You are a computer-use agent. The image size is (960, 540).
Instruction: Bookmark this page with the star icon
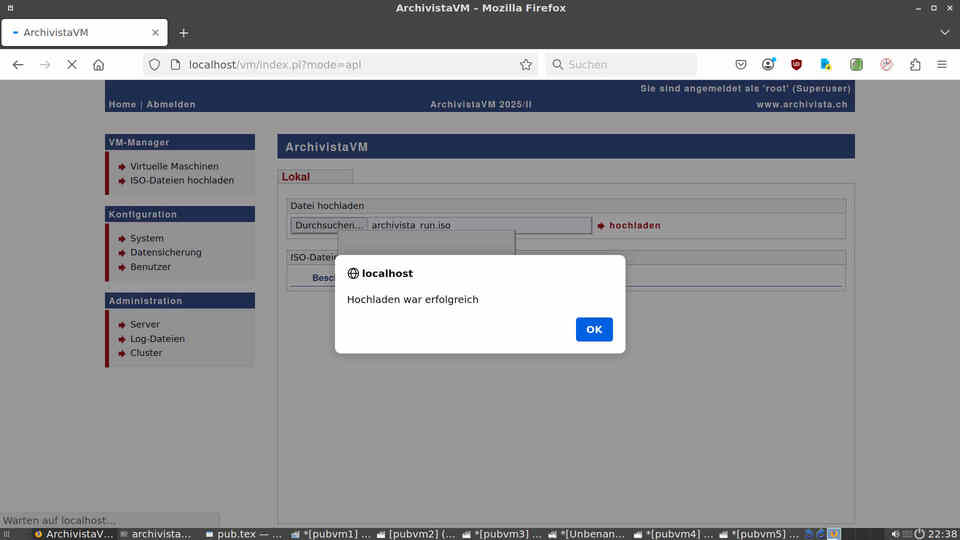[525, 64]
